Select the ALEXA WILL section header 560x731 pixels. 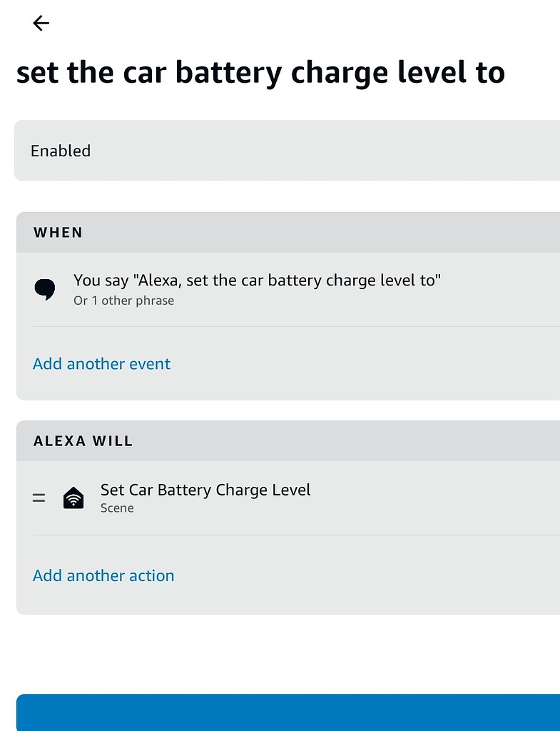(83, 440)
